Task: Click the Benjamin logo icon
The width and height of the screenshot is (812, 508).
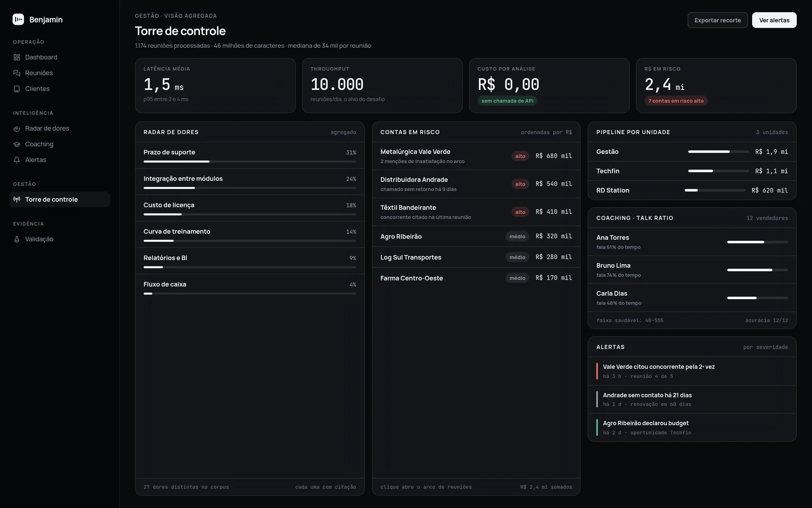Action: [x=18, y=19]
